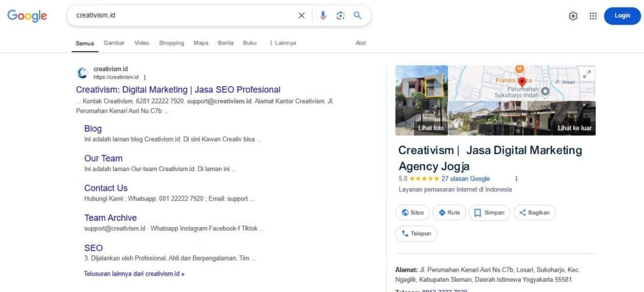Image resolution: width=644 pixels, height=292 pixels.
Task: Open the knowledge panel more options dots
Action: pyautogui.click(x=516, y=179)
